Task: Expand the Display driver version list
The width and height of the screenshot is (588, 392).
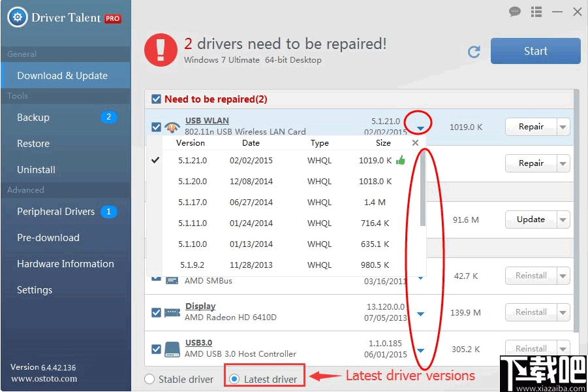Action: (x=420, y=312)
